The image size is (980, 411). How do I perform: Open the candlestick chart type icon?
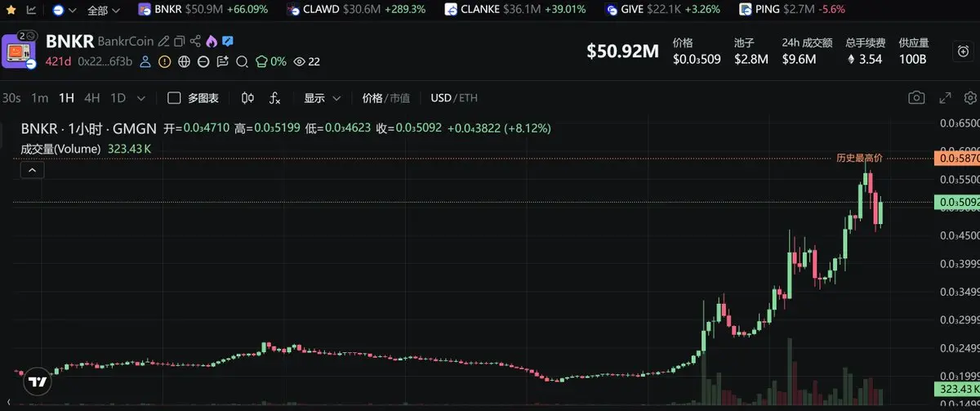click(248, 98)
